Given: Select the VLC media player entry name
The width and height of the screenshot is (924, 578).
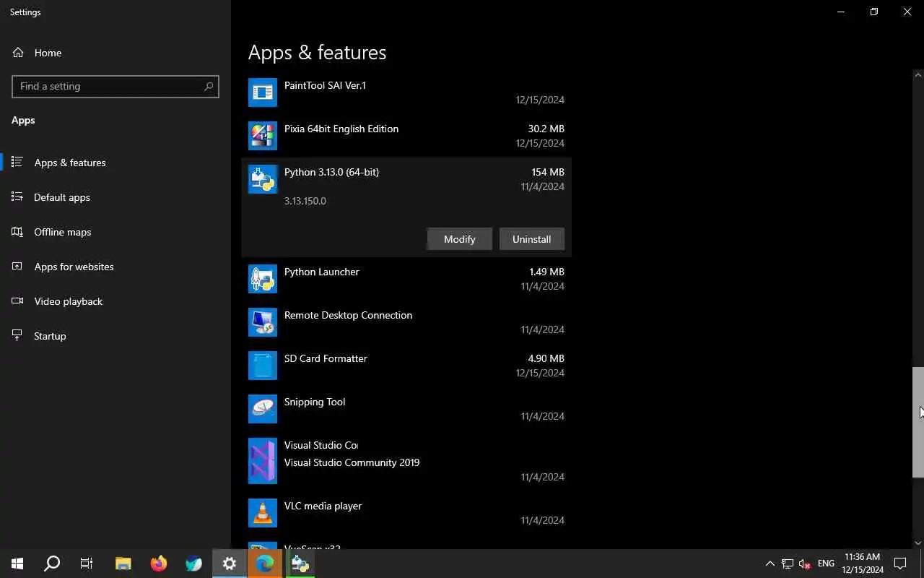Looking at the screenshot, I should [x=323, y=506].
